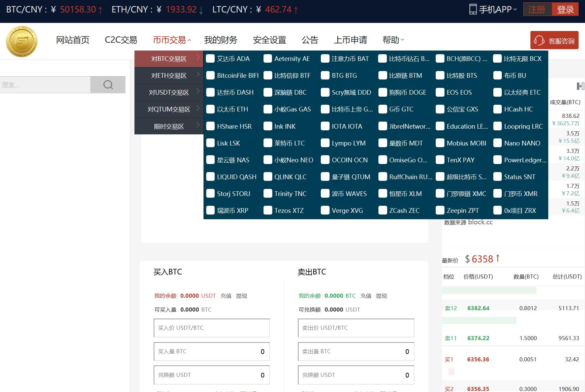Click the 6382.64 sell order price
This screenshot has width=585, height=392.
coord(478,308)
